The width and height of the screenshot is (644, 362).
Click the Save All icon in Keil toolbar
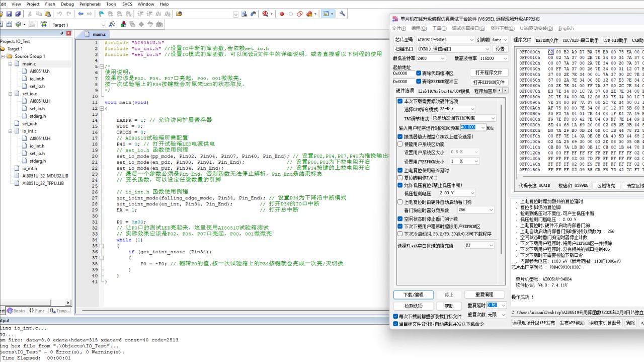pos(18,14)
